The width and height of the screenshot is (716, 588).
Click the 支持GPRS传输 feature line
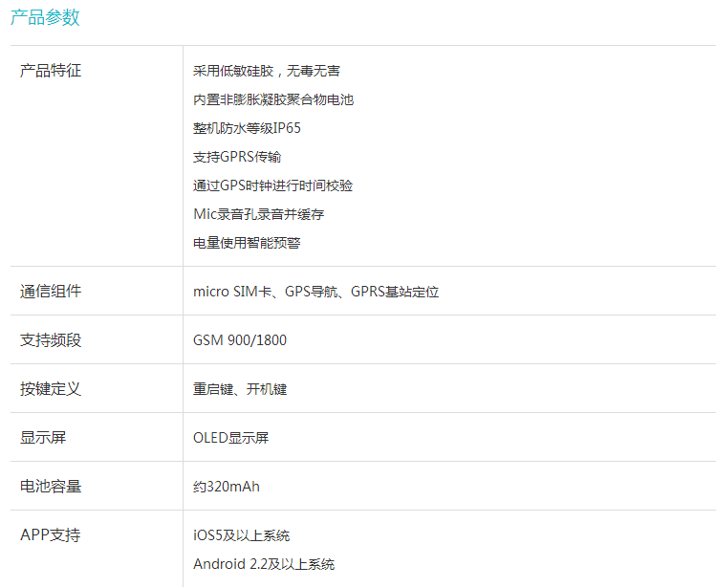237,157
